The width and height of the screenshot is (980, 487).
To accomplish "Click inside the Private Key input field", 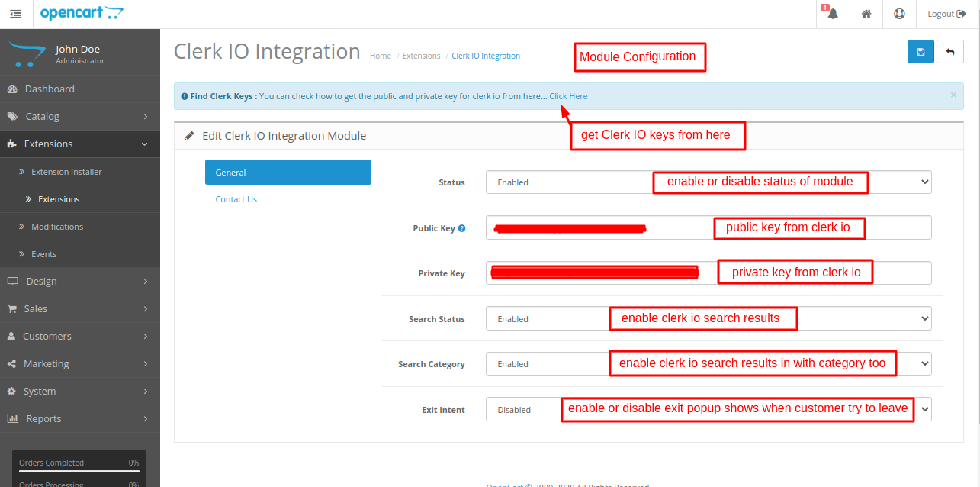I will coord(595,273).
